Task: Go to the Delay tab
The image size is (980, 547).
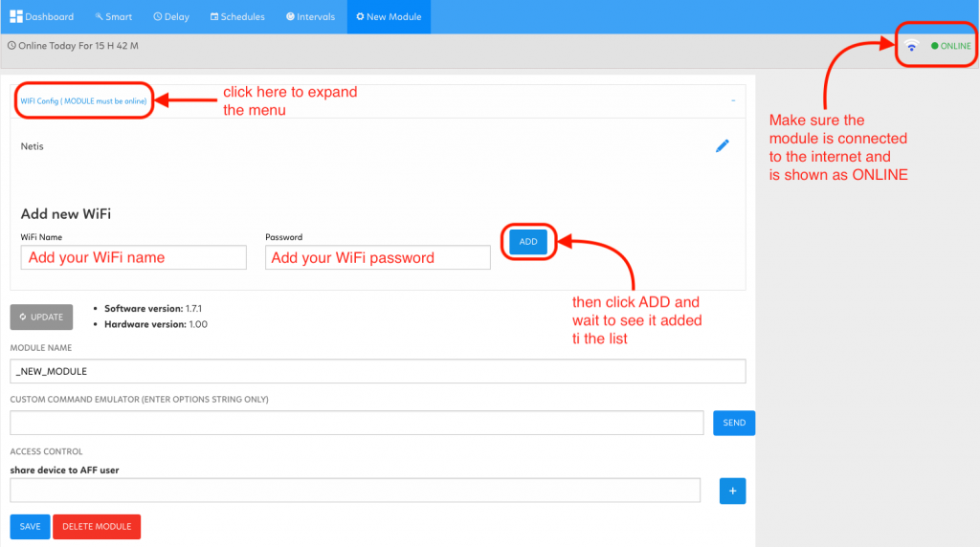Action: 171,17
